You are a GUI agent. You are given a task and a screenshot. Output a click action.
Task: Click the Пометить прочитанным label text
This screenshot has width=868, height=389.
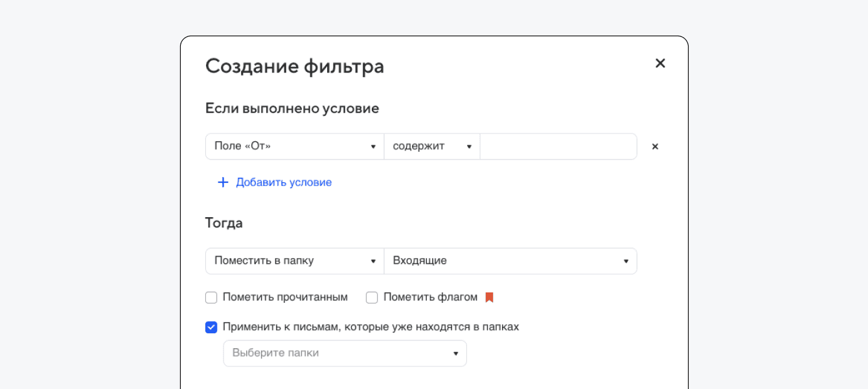coord(285,298)
